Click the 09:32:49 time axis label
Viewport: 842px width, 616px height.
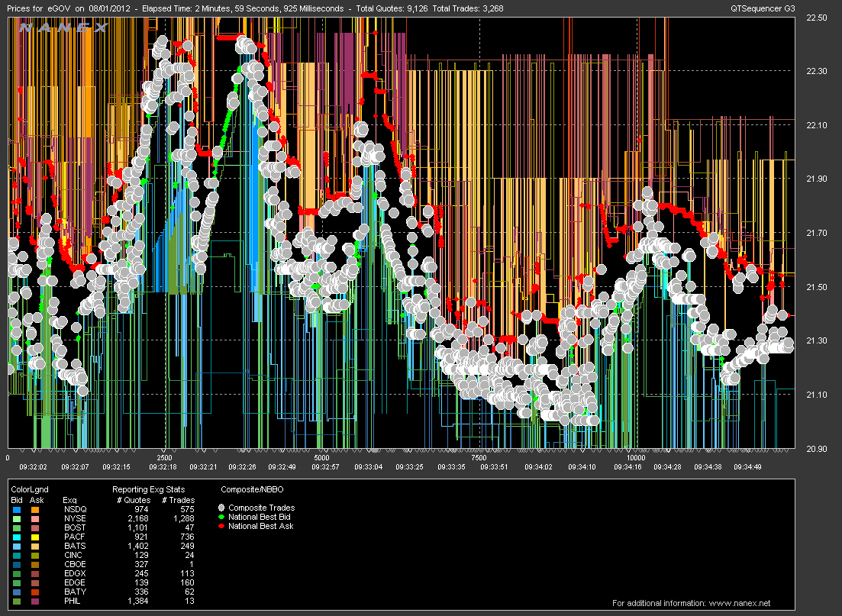pos(282,466)
